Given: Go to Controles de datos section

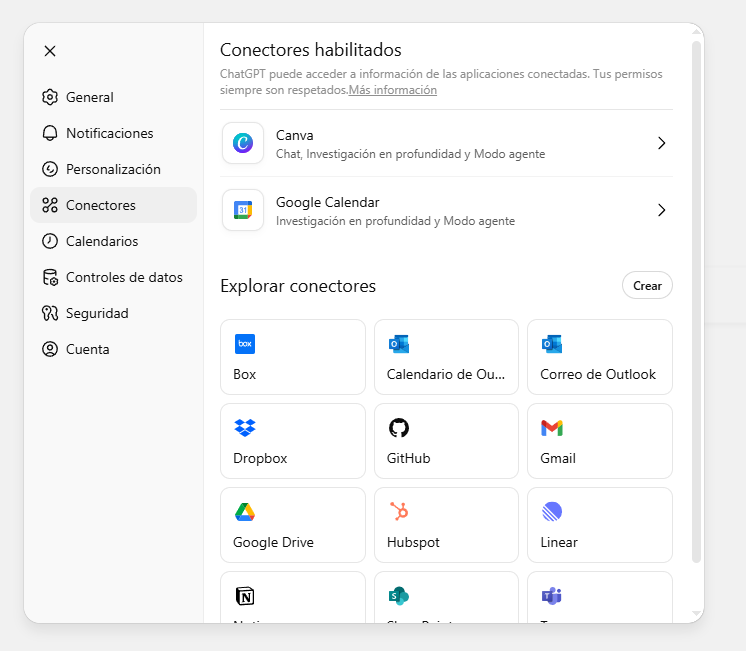Looking at the screenshot, I should click(124, 277).
